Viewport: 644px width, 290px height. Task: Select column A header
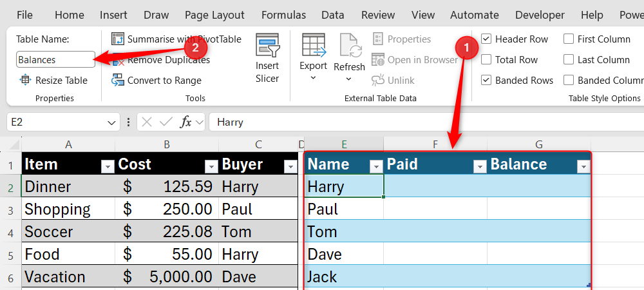tap(69, 144)
